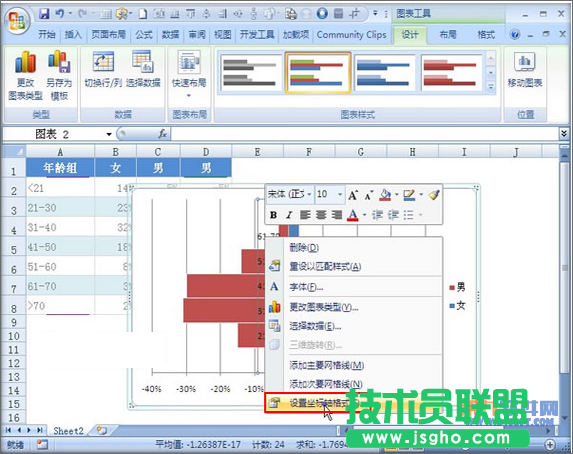Click the Insert Worksheet icon next to Sheet2
The width and height of the screenshot is (573, 454).
(102, 431)
